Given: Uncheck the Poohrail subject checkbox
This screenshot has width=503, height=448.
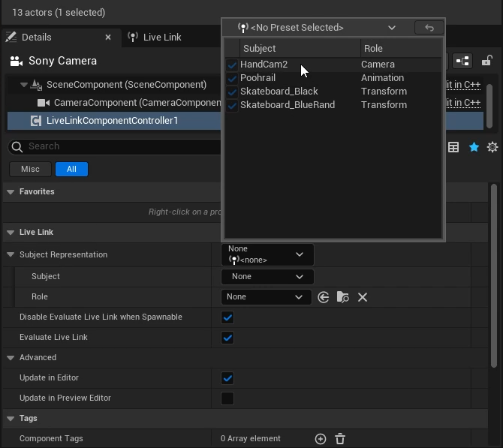Looking at the screenshot, I should coord(232,78).
